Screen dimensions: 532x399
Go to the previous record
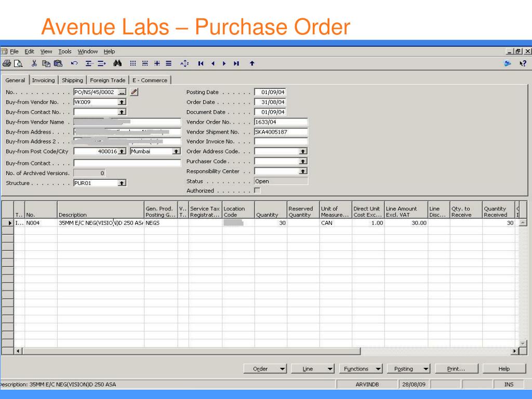[x=212, y=63]
